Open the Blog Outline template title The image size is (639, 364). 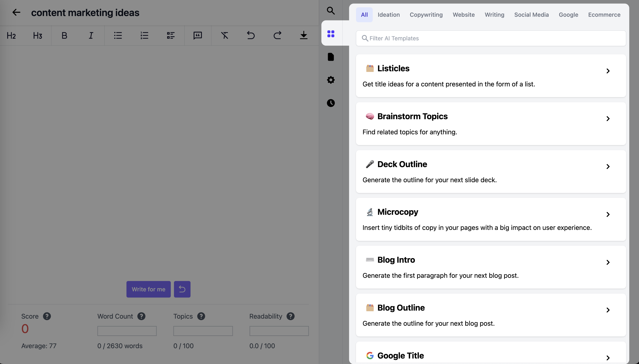coord(401,308)
